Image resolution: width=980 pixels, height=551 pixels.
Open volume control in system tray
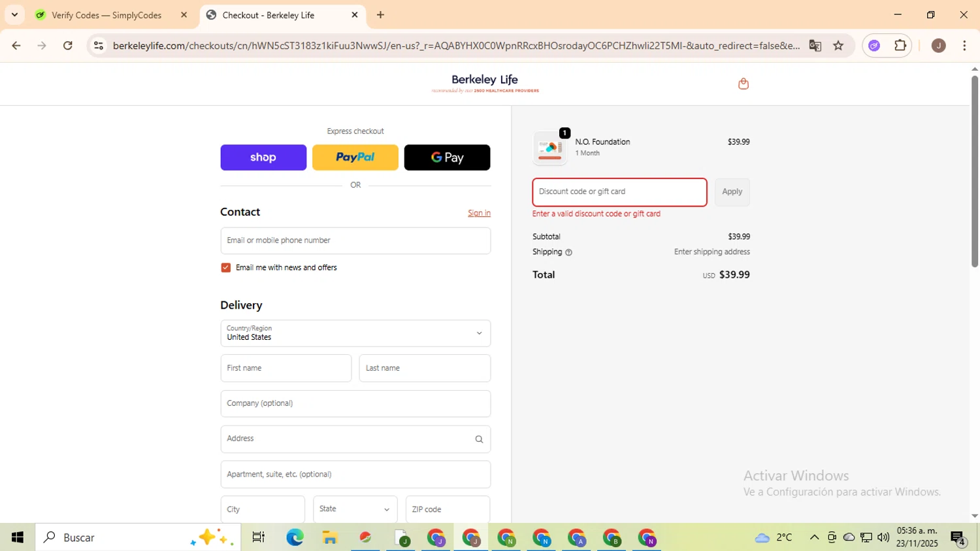tap(883, 537)
